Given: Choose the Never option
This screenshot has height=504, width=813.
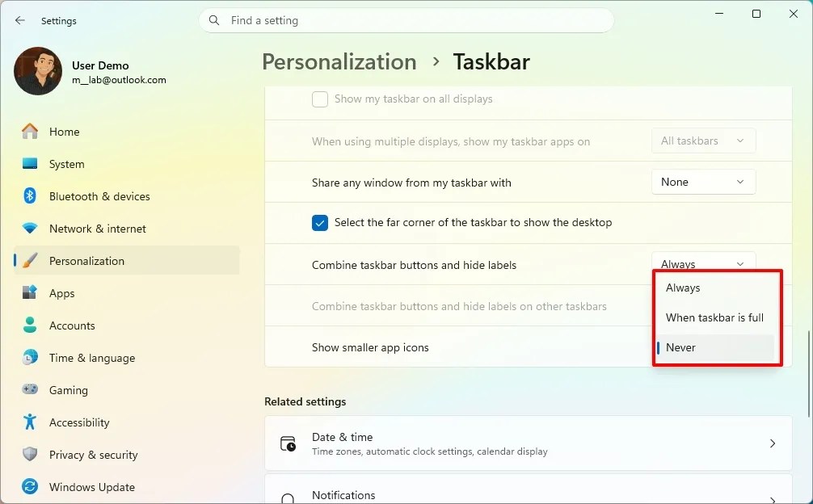Looking at the screenshot, I should point(715,347).
